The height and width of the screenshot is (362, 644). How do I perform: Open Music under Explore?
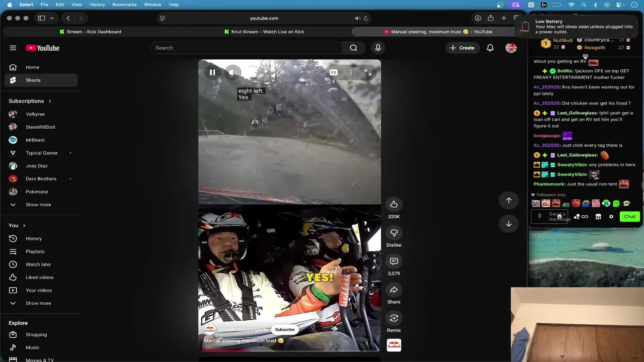tap(41, 347)
